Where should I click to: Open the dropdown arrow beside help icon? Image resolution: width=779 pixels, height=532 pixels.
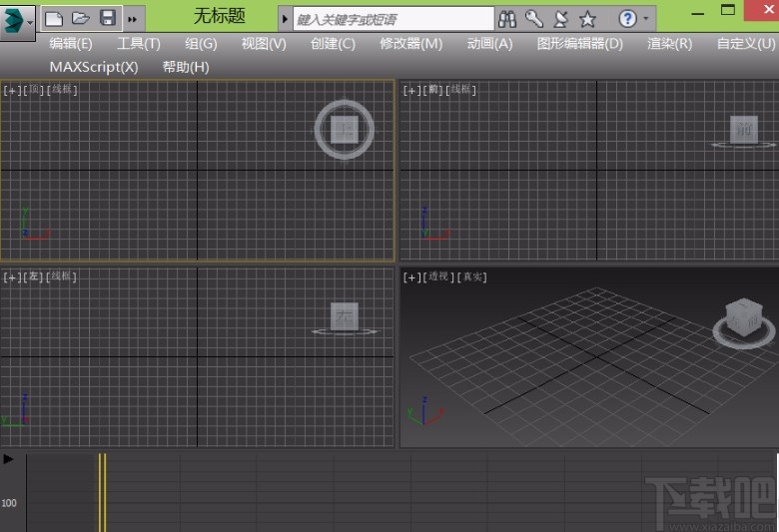coord(646,18)
